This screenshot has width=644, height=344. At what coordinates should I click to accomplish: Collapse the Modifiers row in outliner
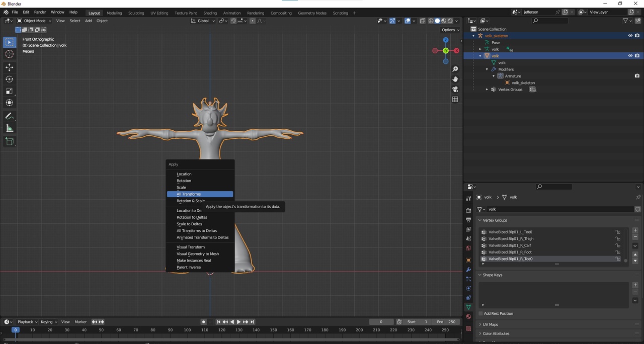487,69
